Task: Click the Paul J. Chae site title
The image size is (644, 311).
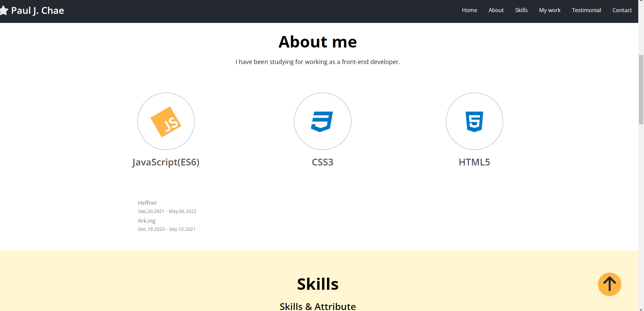Action: pyautogui.click(x=37, y=10)
